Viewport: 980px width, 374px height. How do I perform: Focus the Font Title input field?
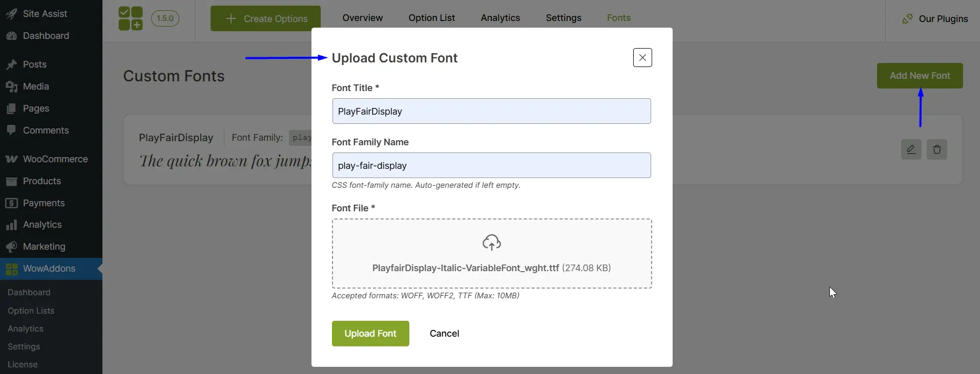coord(492,111)
